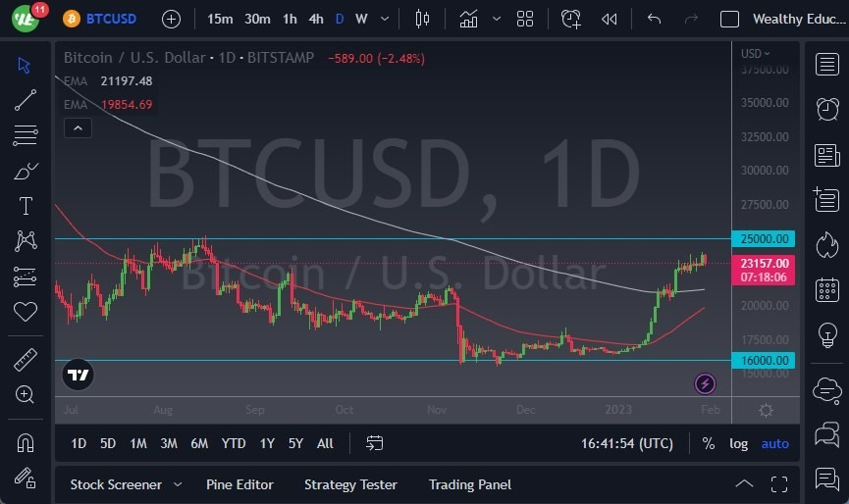Open the indicators menu
Screen dimensions: 849x504
point(468,20)
